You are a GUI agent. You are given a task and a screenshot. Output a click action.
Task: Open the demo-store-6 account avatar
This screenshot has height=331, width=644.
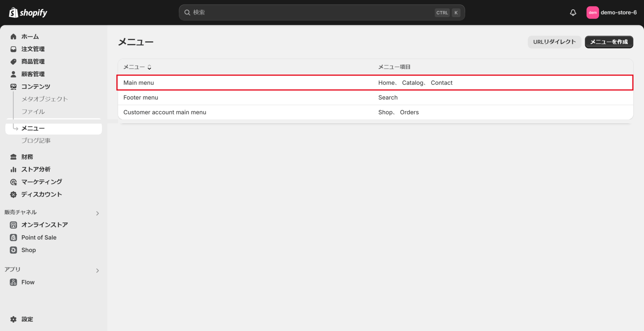(x=593, y=13)
